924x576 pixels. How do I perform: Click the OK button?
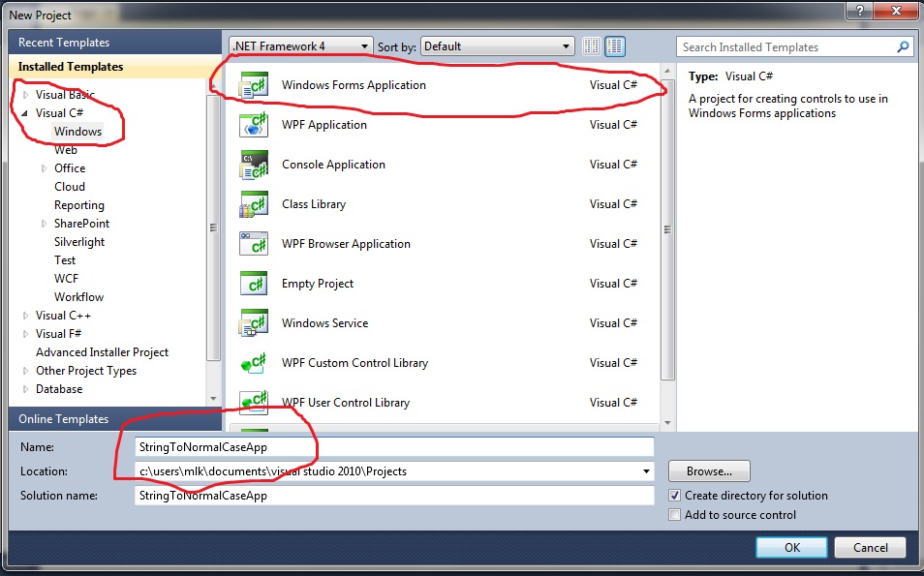point(791,547)
